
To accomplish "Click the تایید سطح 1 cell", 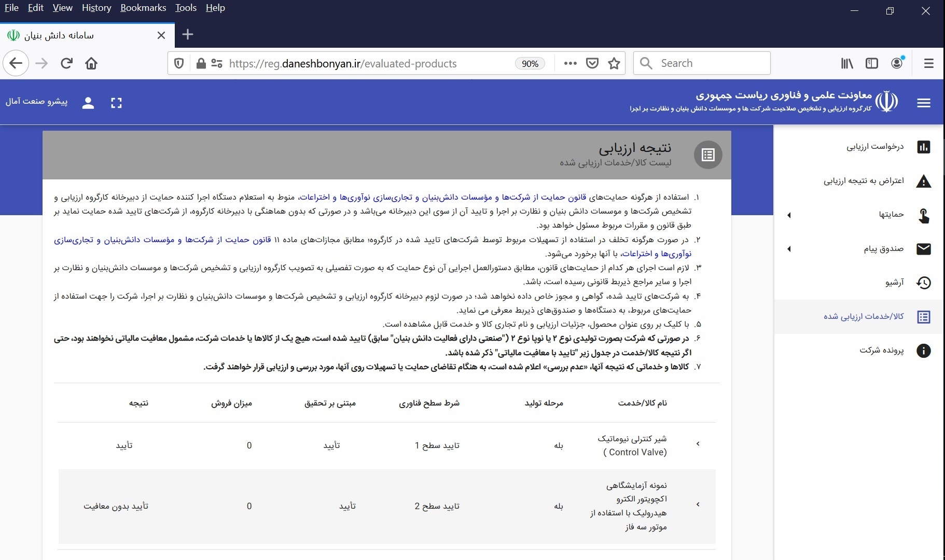I will tap(437, 445).
